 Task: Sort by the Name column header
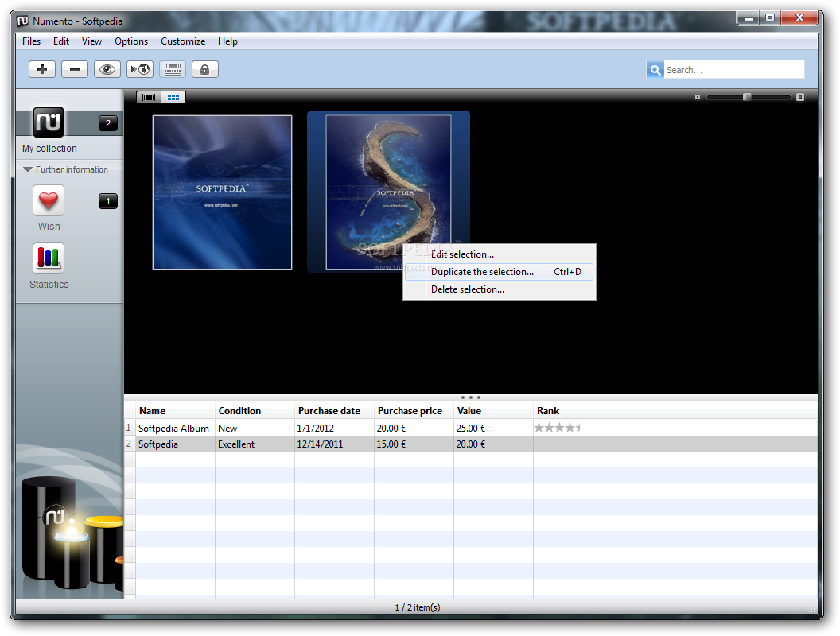(175, 410)
